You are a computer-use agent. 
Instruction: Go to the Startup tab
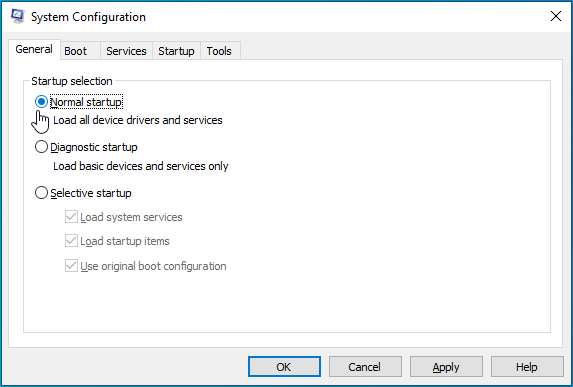176,51
